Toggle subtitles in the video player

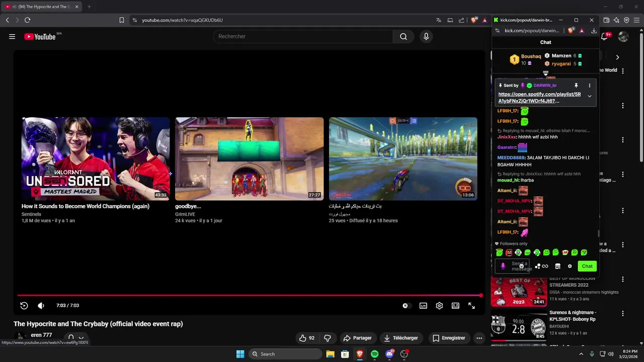tap(423, 306)
